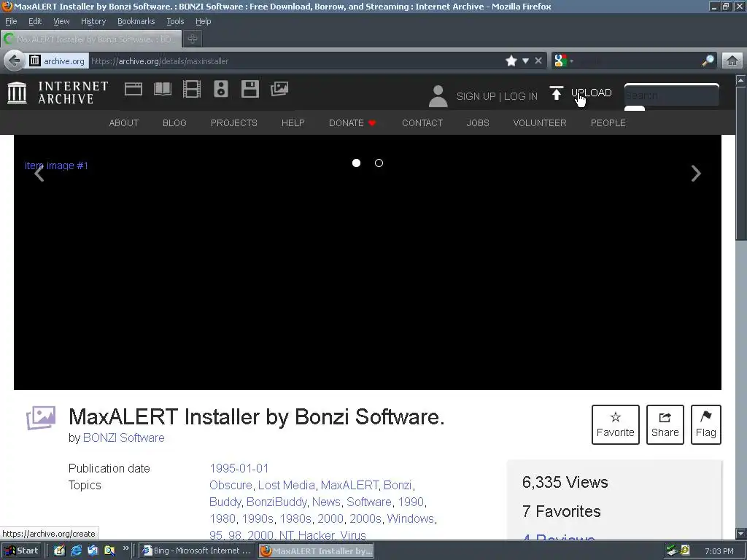Open a new tab with the plus button
The width and height of the screenshot is (747, 560).
click(193, 39)
